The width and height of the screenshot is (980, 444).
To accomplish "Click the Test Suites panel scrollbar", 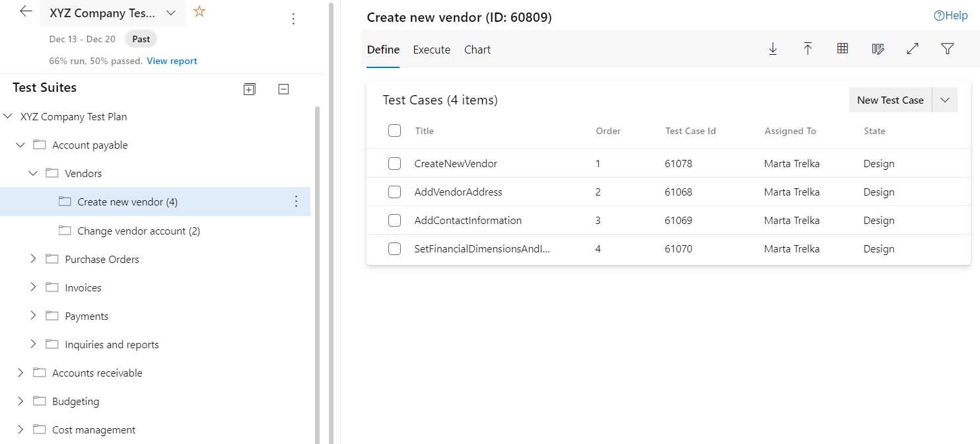I will coord(318,274).
